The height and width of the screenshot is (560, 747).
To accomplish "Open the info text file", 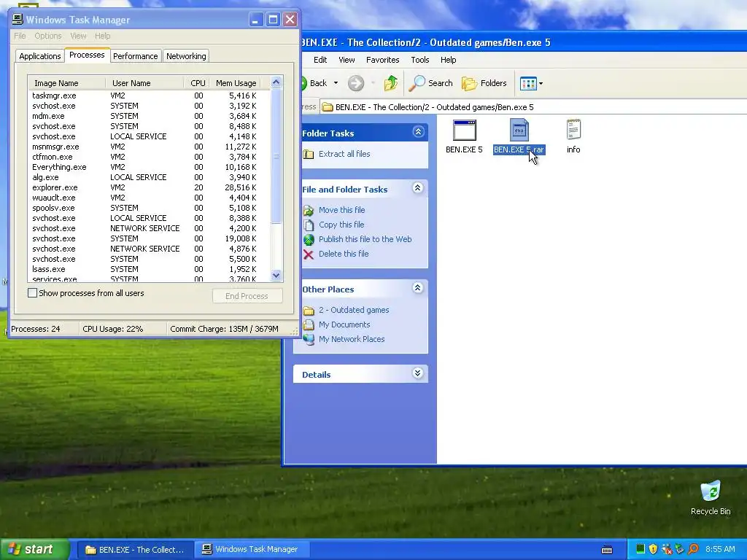I will tap(573, 136).
